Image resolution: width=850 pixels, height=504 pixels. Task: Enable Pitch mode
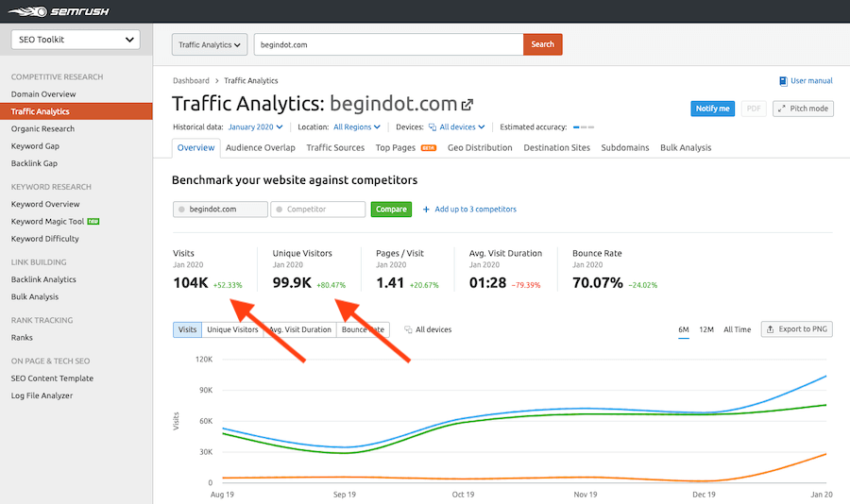coord(803,109)
